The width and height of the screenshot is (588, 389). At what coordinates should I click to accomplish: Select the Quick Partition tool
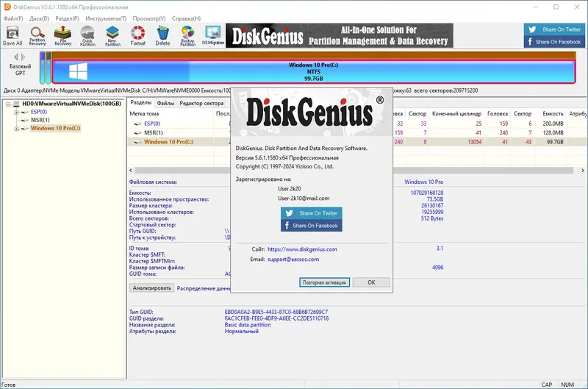coord(87,36)
